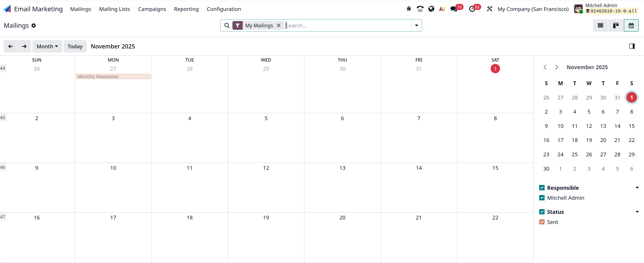
Task: Switch to list view
Action: click(600, 26)
